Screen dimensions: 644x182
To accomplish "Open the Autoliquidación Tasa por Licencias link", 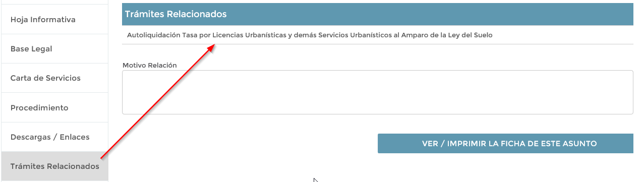I will 310,35.
